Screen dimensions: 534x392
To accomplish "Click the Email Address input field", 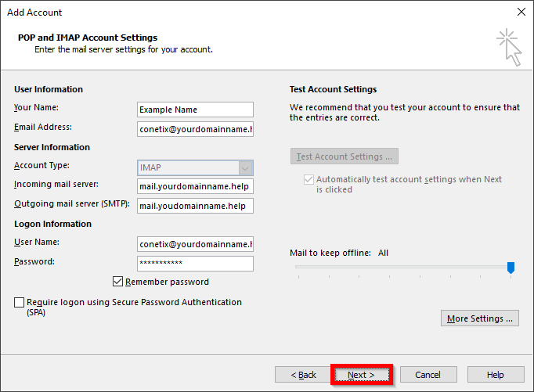I will 195,129.
